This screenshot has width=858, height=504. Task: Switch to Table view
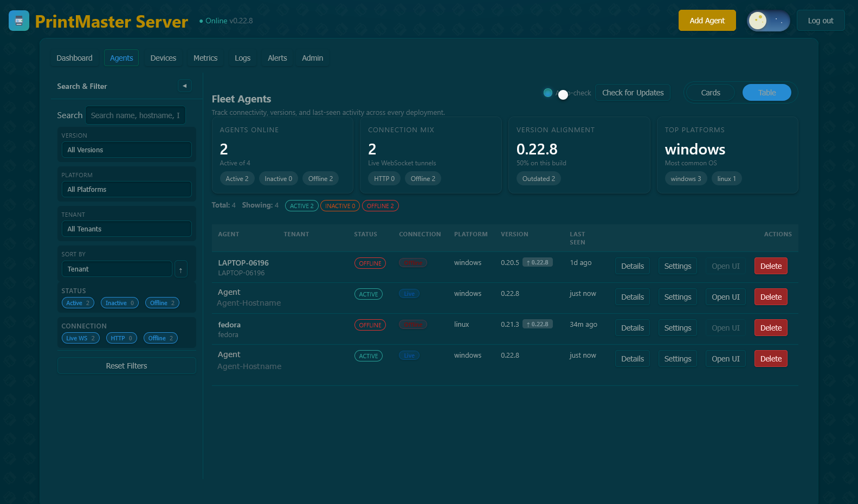click(x=767, y=93)
